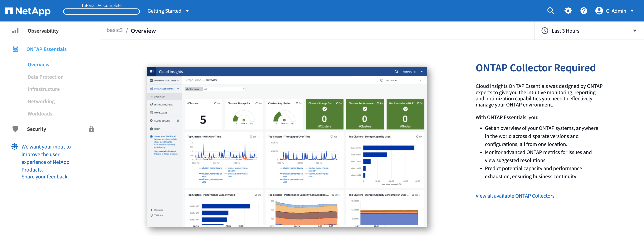Open the Infrastructure menu item
This screenshot has width=644, height=236.
click(43, 89)
